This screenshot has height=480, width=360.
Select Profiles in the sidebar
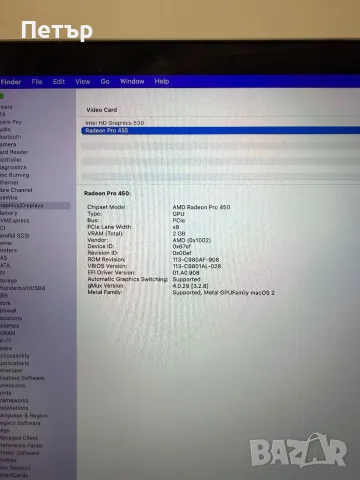(8, 460)
